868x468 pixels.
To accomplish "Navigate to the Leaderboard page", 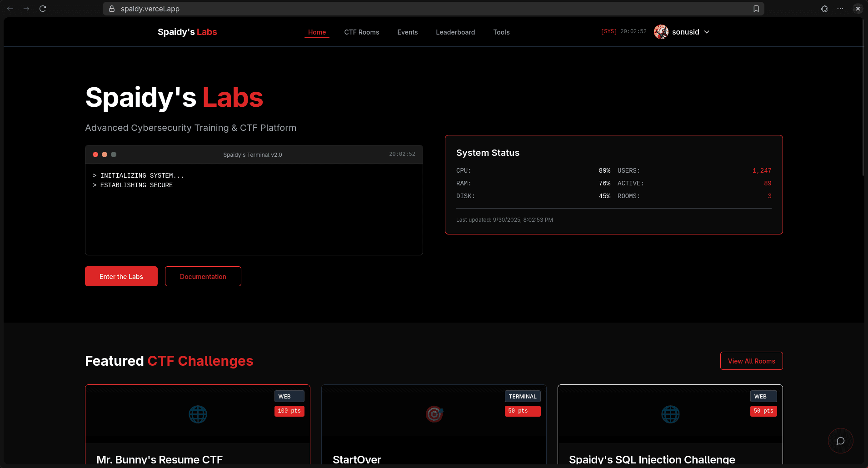I will coord(455,32).
